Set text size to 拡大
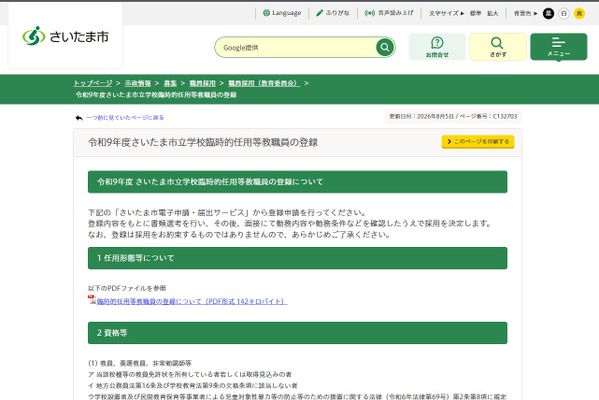Screen dimensions: 599x400 pyautogui.click(x=492, y=13)
